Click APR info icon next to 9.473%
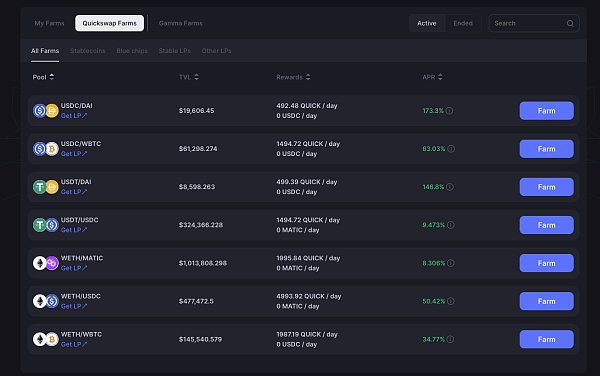The width and height of the screenshot is (600, 376). coord(451,225)
